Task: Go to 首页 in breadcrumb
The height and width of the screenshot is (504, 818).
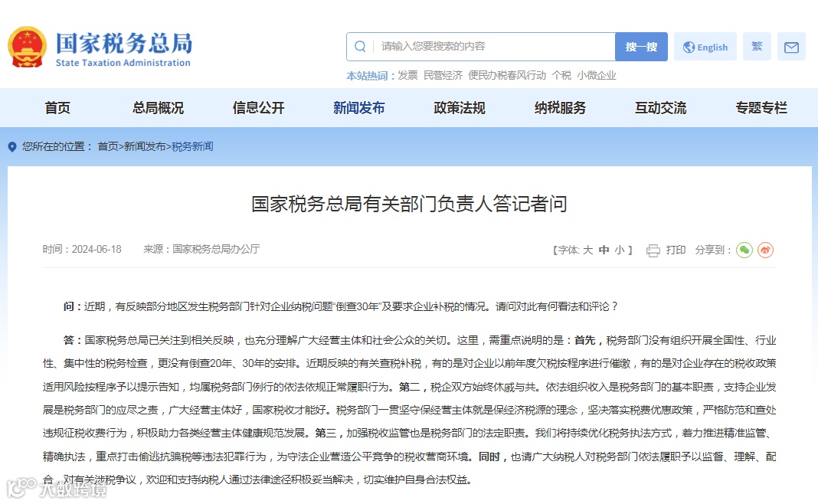Action: click(108, 146)
